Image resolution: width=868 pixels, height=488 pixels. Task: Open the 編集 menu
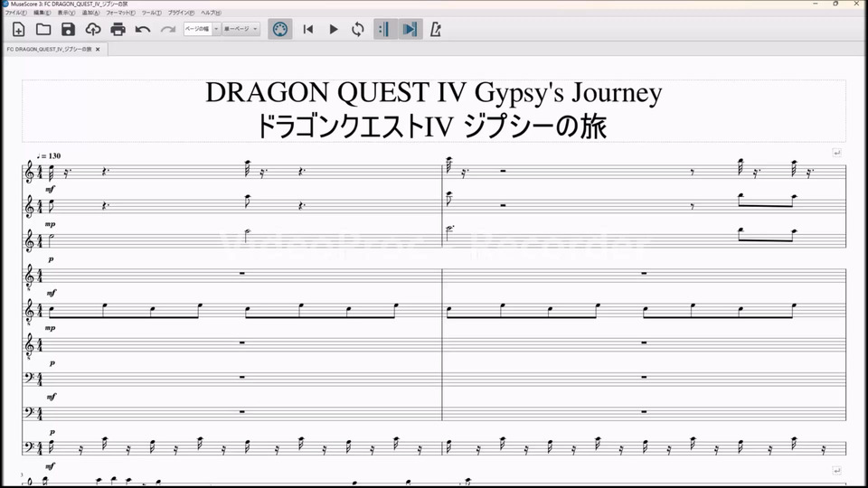click(x=42, y=13)
